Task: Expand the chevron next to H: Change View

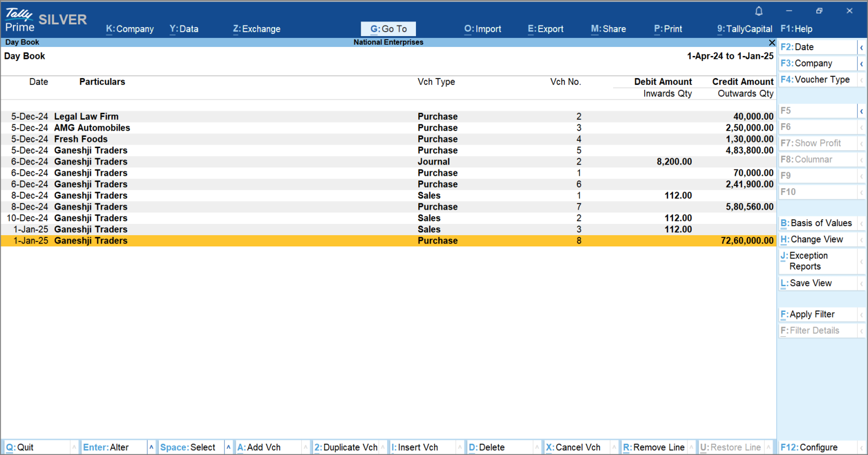Action: tap(862, 239)
